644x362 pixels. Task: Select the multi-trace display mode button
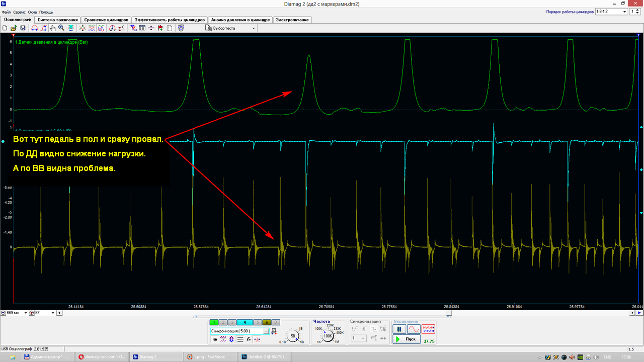click(428, 329)
